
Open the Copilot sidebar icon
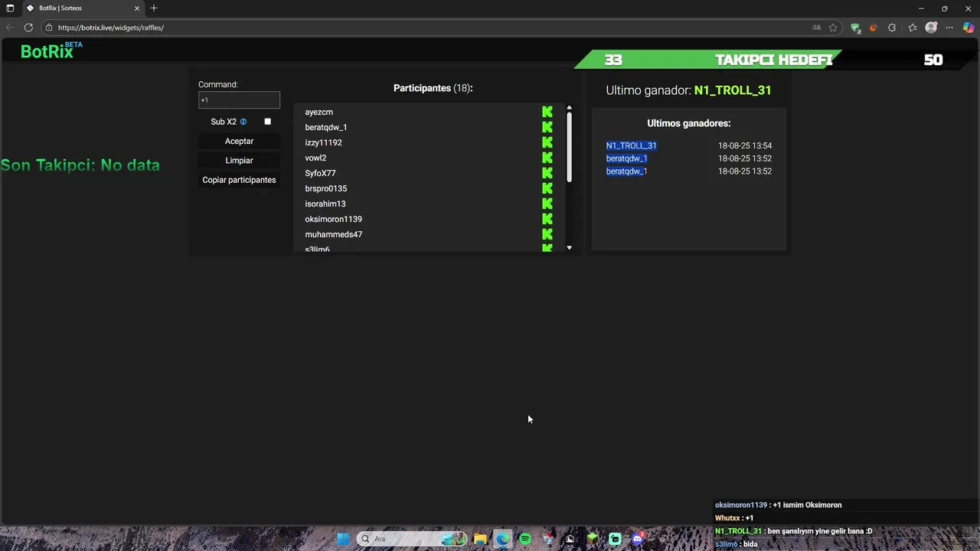[x=969, y=28]
